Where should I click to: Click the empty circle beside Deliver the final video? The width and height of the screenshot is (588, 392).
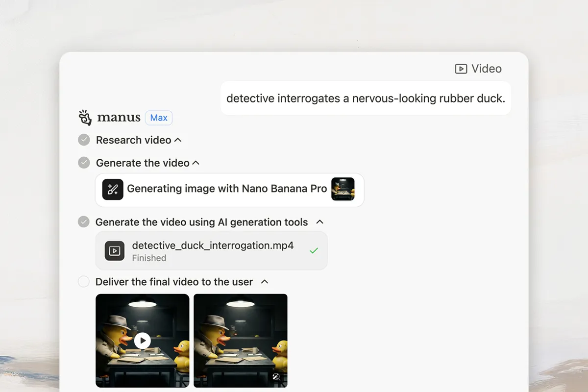coord(84,282)
